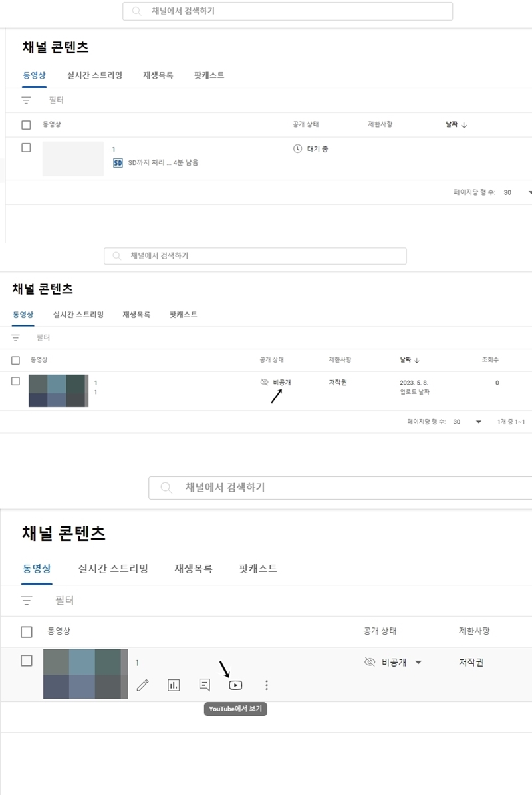This screenshot has height=795, width=532.
Task: Click the 1개 중 1~1 pagination text
Action: [x=511, y=422]
